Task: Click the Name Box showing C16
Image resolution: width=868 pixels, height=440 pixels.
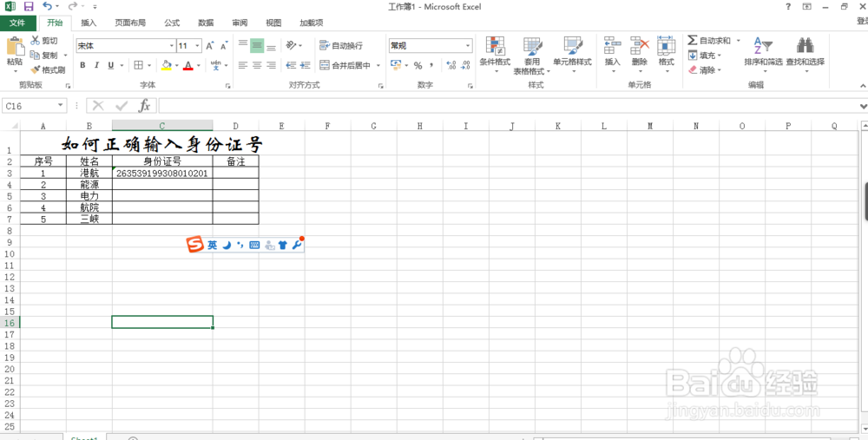Action: (x=35, y=106)
